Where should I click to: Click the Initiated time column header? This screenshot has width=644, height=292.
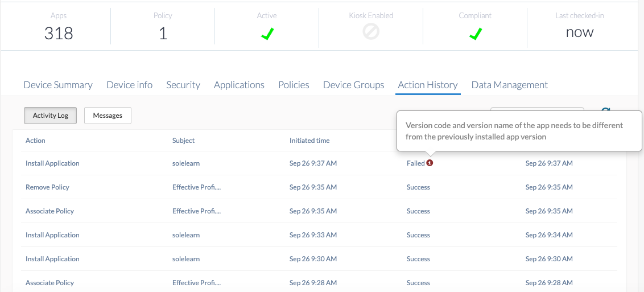pos(309,141)
